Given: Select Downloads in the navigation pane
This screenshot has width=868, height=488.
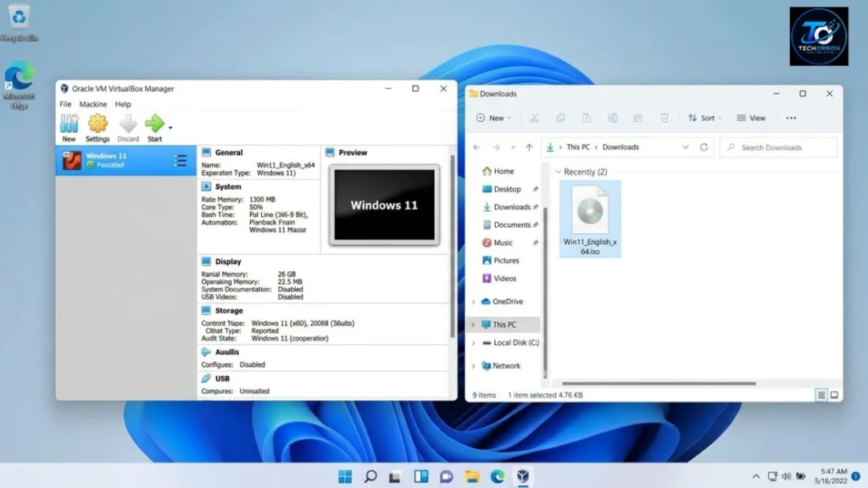Looking at the screenshot, I should [506, 207].
